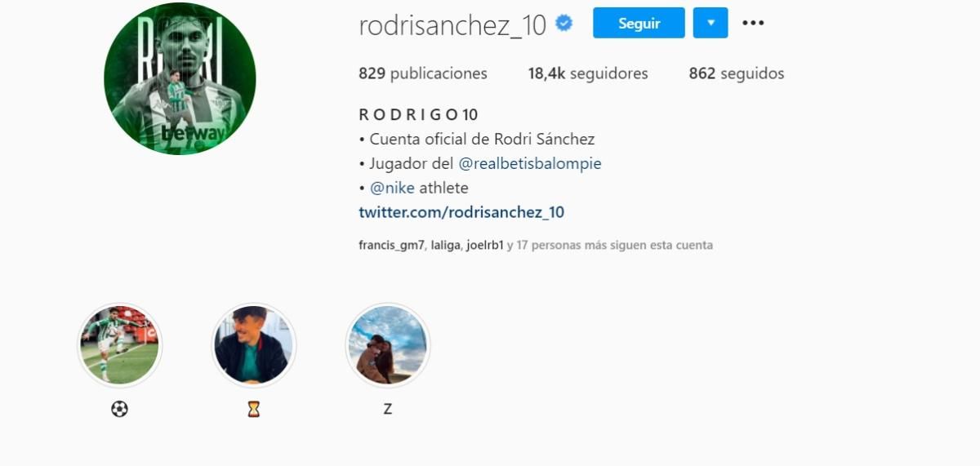Screen dimensions: 980x466
Task: Open the joelrb1 mutual follower profile
Action: (485, 245)
